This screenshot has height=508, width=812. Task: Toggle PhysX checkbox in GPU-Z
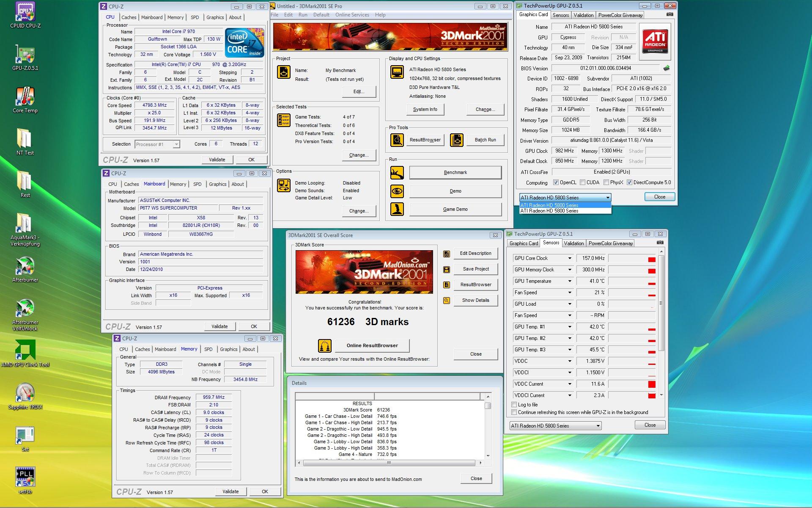pyautogui.click(x=606, y=182)
